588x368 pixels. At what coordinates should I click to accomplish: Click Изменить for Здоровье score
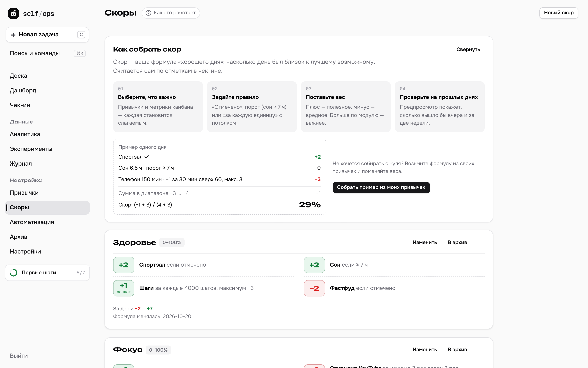[x=424, y=242]
